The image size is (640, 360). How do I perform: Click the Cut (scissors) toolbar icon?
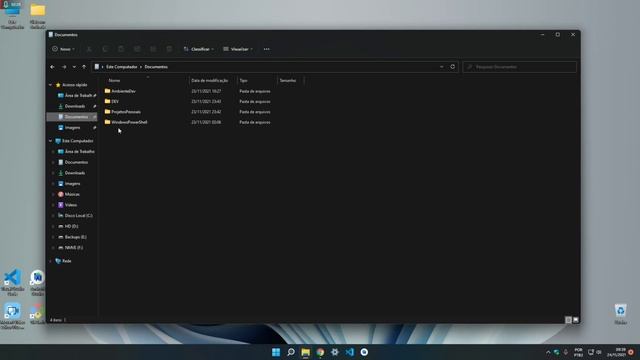tap(89, 49)
